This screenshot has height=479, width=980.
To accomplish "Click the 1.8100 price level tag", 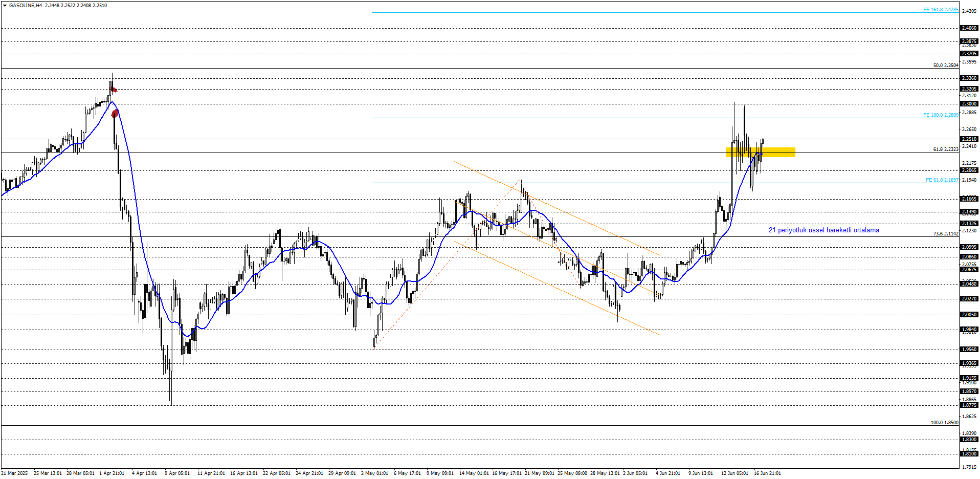I will point(969,454).
